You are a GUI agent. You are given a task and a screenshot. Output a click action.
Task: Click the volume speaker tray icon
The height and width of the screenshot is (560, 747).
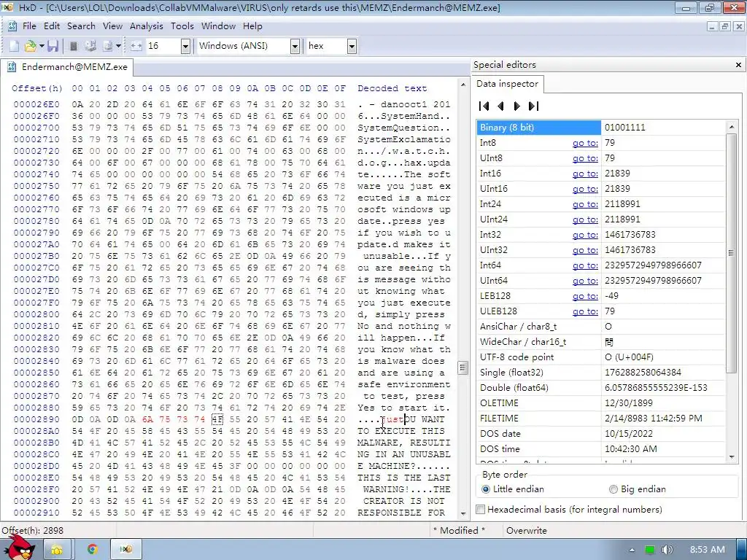[x=667, y=550]
